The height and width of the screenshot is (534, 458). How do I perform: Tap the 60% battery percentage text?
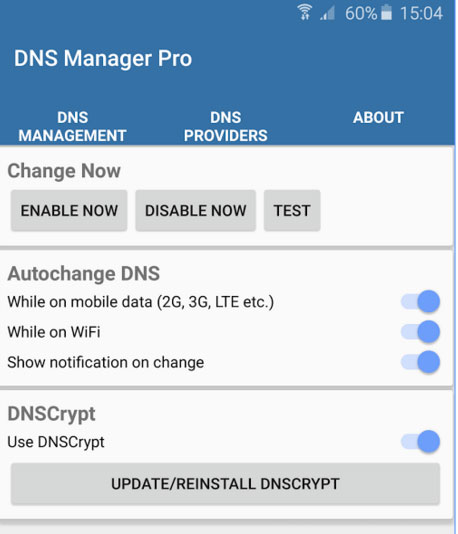[361, 14]
